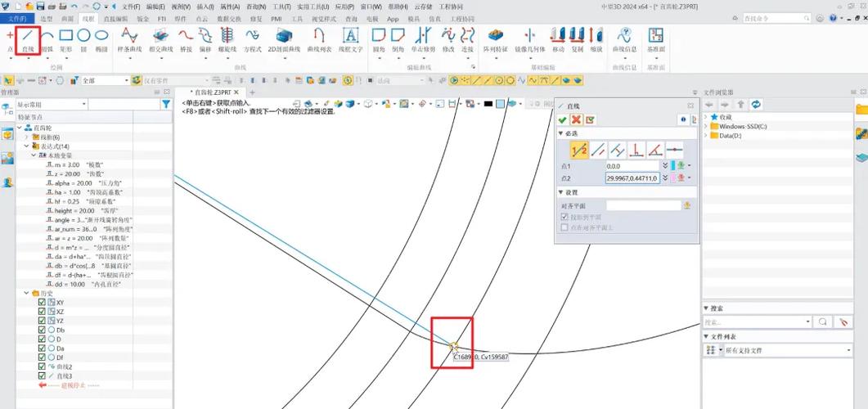Click the 查找命令 search box

click(775, 18)
